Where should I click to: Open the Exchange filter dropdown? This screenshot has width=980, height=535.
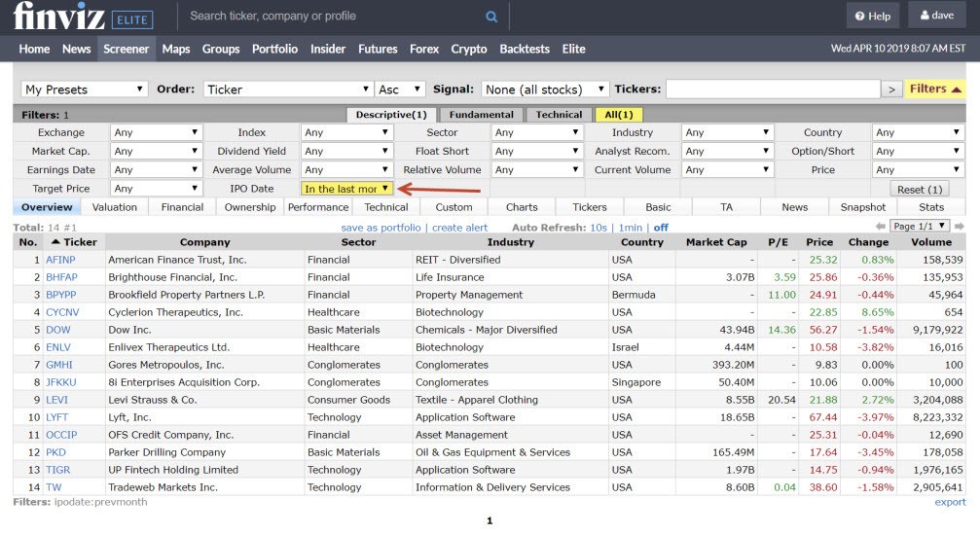(156, 132)
